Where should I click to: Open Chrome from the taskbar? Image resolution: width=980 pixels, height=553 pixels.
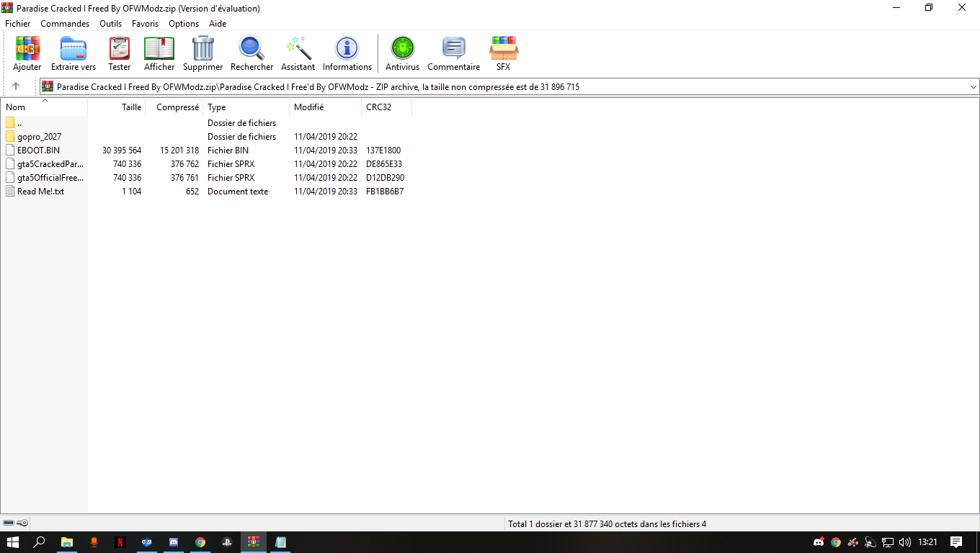tap(200, 542)
